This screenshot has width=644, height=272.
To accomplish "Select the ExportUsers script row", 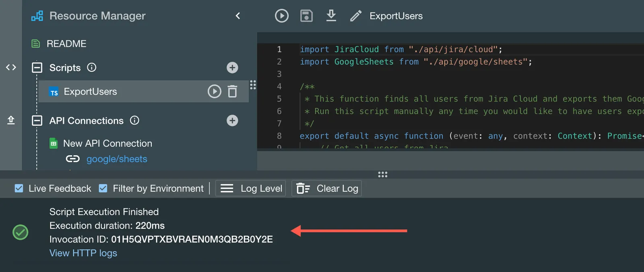I will tap(143, 91).
